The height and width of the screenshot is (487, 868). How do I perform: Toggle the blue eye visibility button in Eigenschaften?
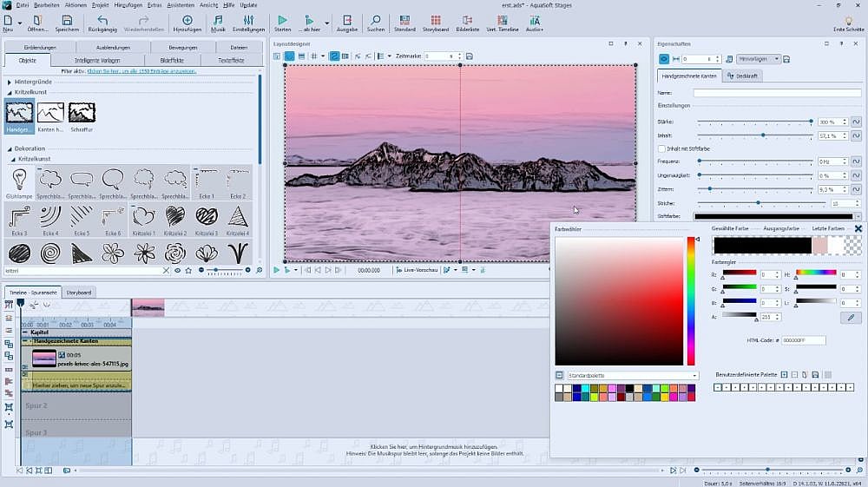click(x=665, y=59)
